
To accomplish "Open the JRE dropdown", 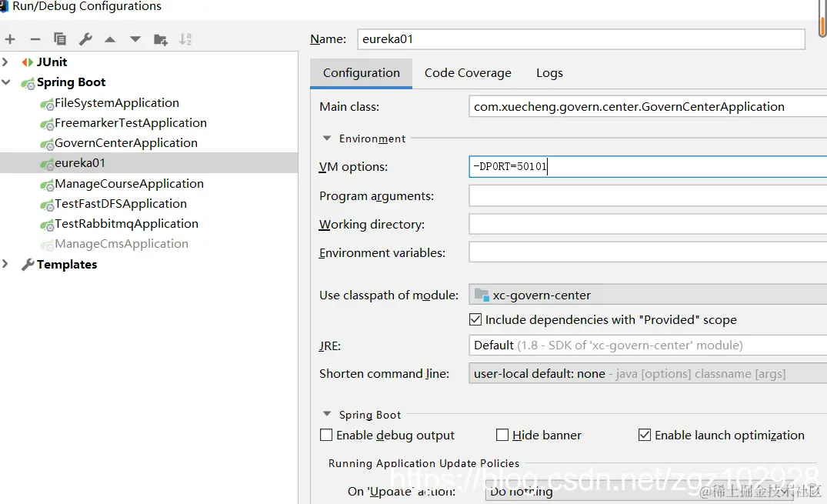I will [648, 345].
